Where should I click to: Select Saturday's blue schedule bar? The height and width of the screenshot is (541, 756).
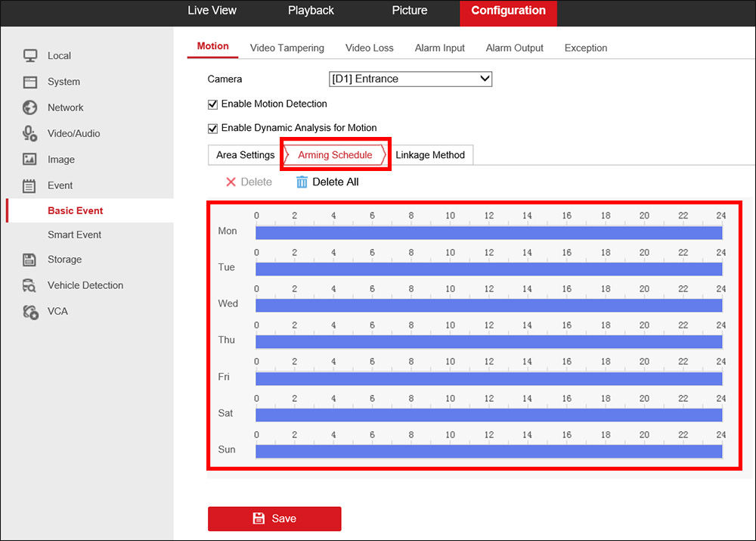point(489,415)
